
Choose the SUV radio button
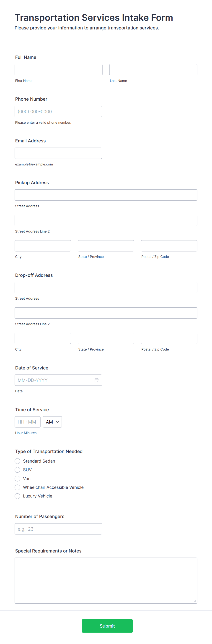[18, 470]
